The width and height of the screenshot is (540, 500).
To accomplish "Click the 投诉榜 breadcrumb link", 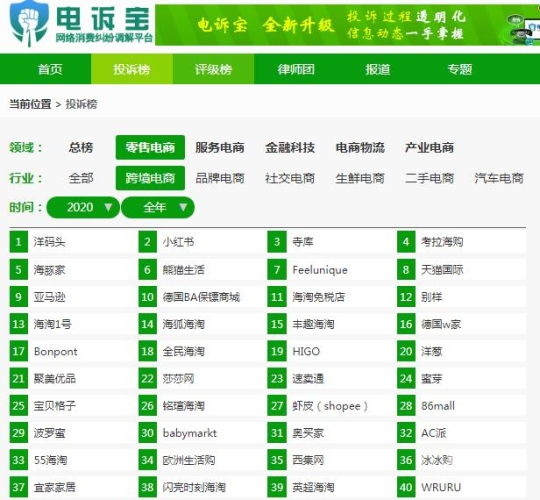I will 81,104.
